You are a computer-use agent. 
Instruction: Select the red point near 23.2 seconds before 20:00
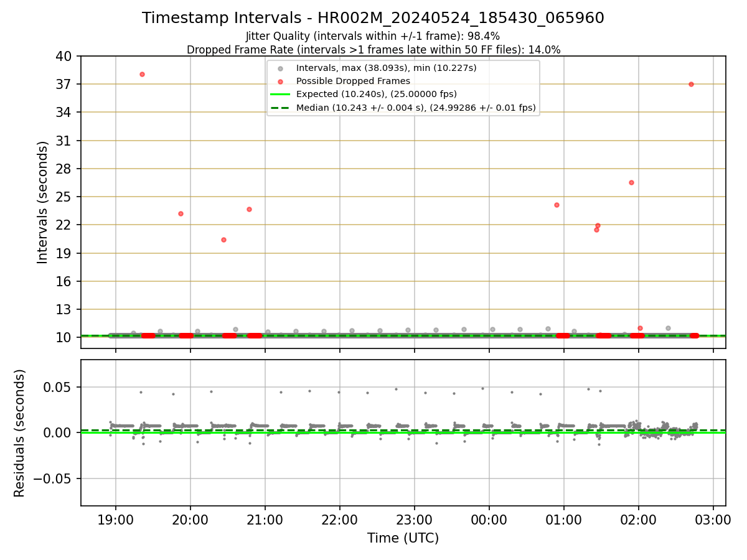(181, 213)
